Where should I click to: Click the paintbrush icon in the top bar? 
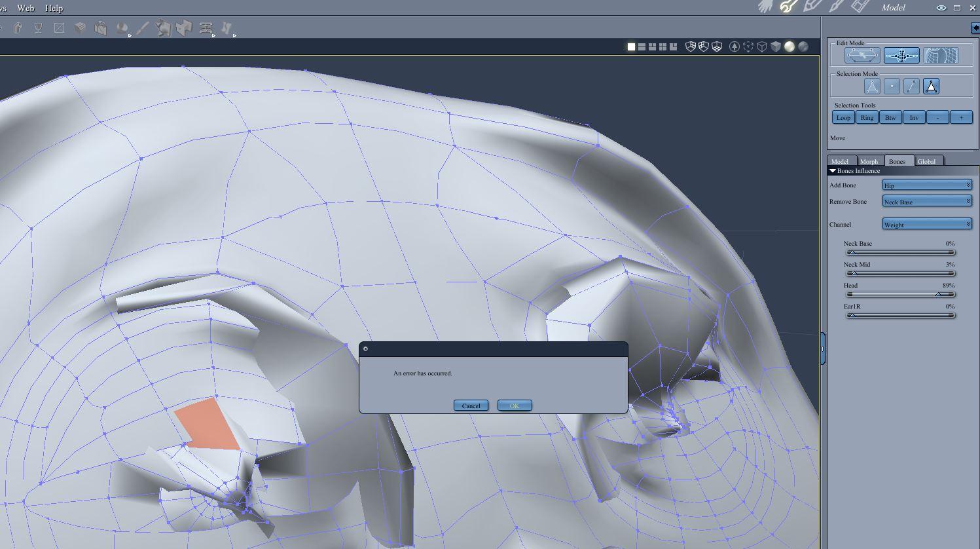point(836,7)
